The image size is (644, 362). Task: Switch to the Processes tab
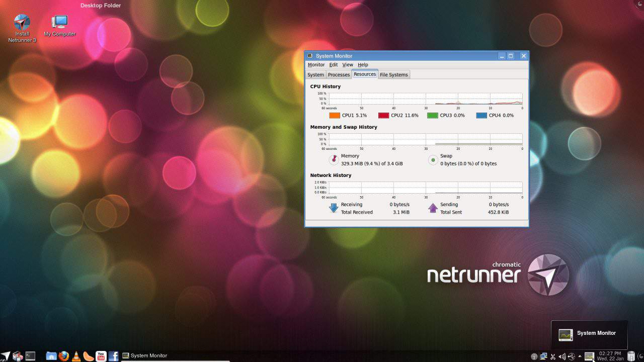(x=339, y=74)
